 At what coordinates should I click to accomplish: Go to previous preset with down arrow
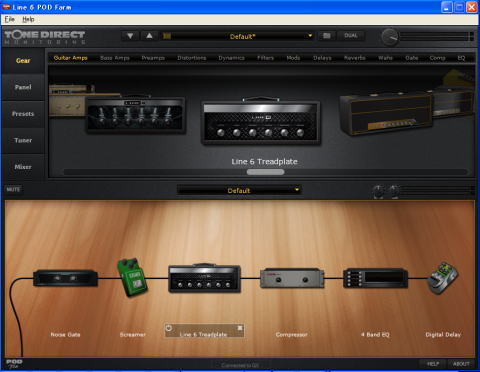(130, 36)
